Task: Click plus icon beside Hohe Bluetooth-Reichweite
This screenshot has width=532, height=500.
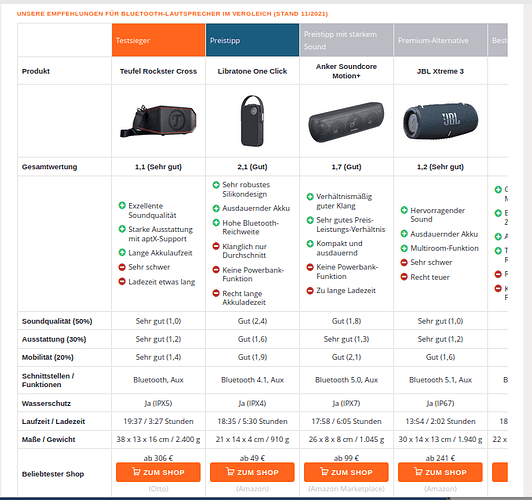Action: (x=216, y=223)
